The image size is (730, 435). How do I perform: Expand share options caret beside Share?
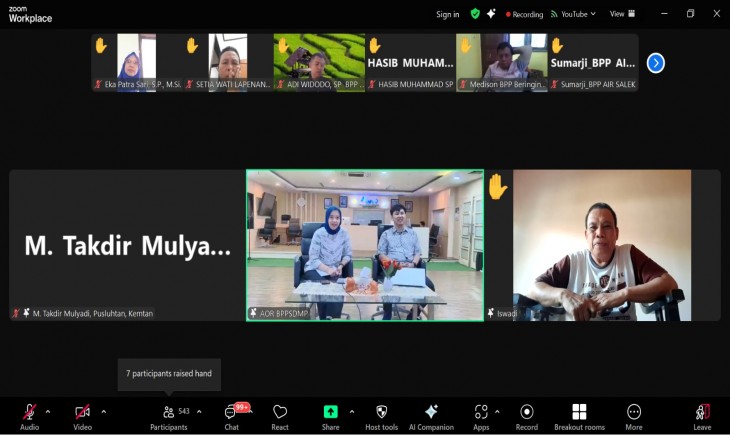click(x=352, y=412)
